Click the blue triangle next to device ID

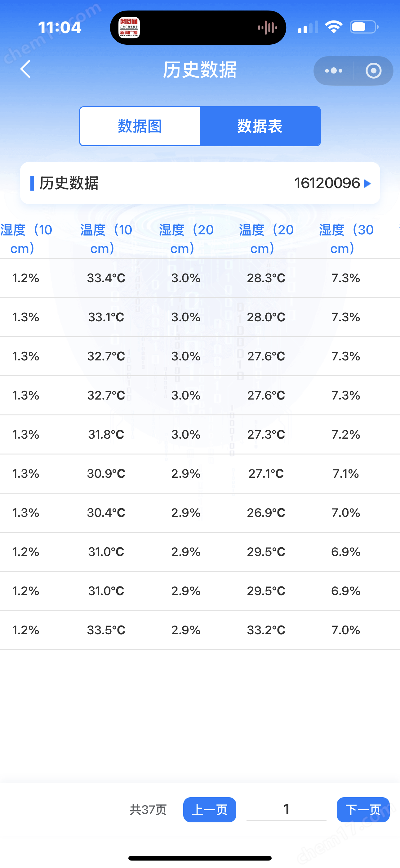click(368, 184)
